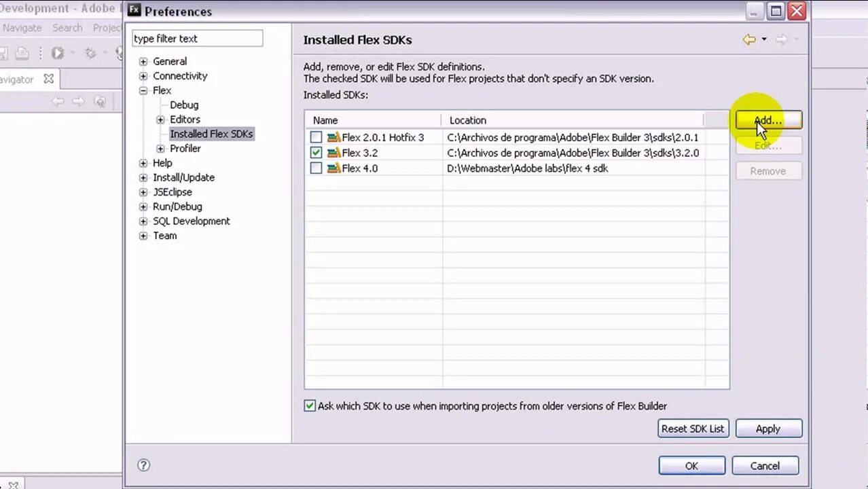The width and height of the screenshot is (868, 489).
Task: Close the Navigator view tab
Action: (48, 79)
